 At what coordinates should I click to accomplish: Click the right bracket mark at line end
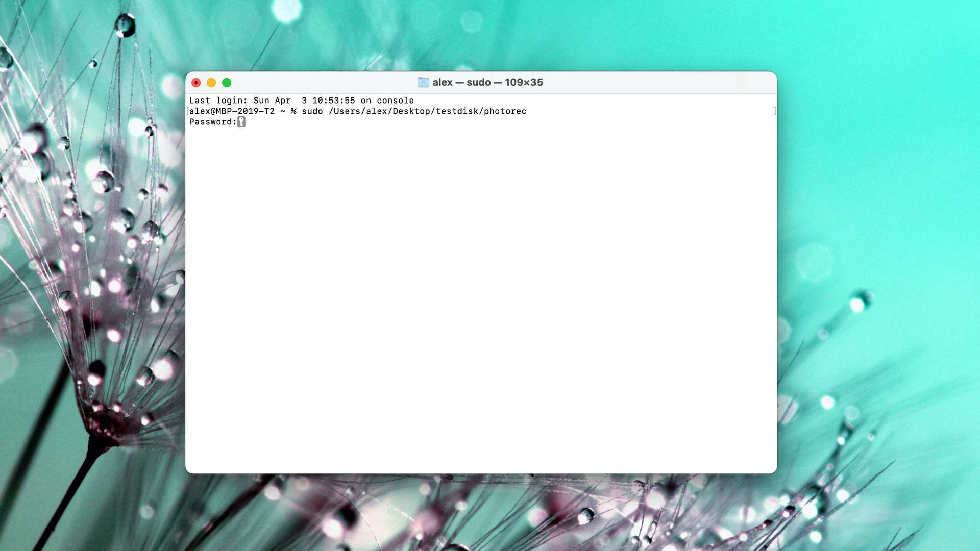pos(774,111)
